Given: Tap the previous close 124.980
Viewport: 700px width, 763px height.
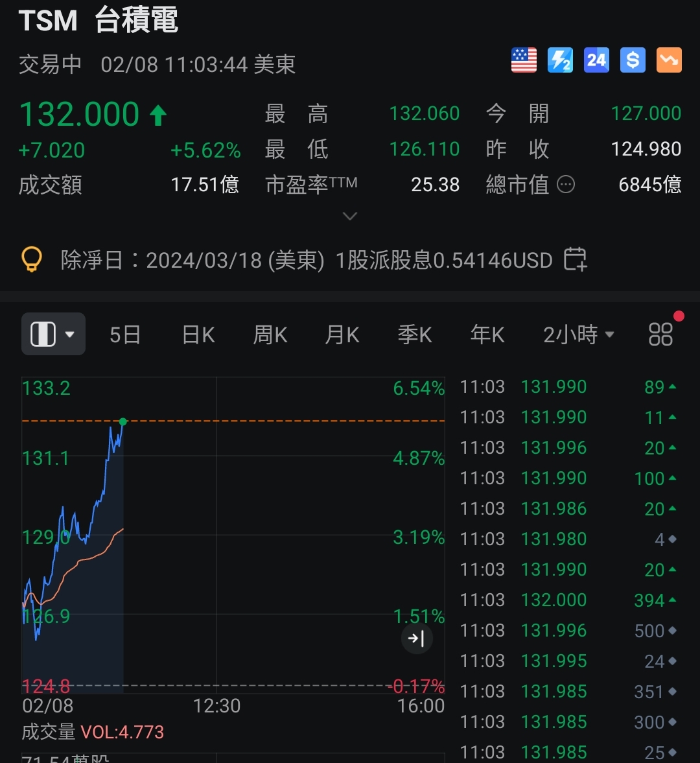Looking at the screenshot, I should 646,149.
